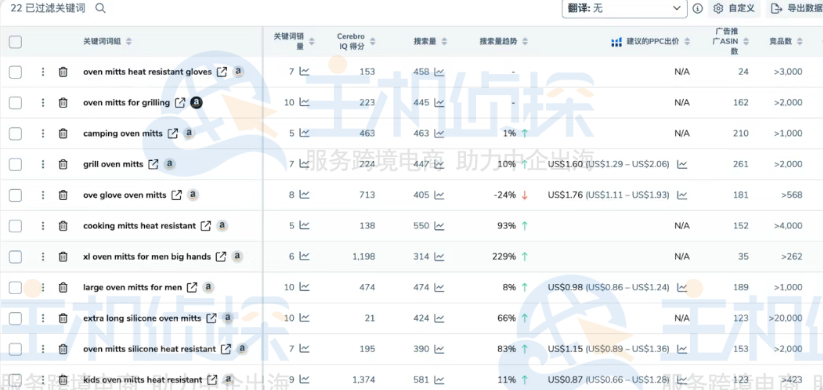823x390 pixels.
Task: Open keyword 'oven mitts heat resistant gloves'
Action: tap(147, 72)
